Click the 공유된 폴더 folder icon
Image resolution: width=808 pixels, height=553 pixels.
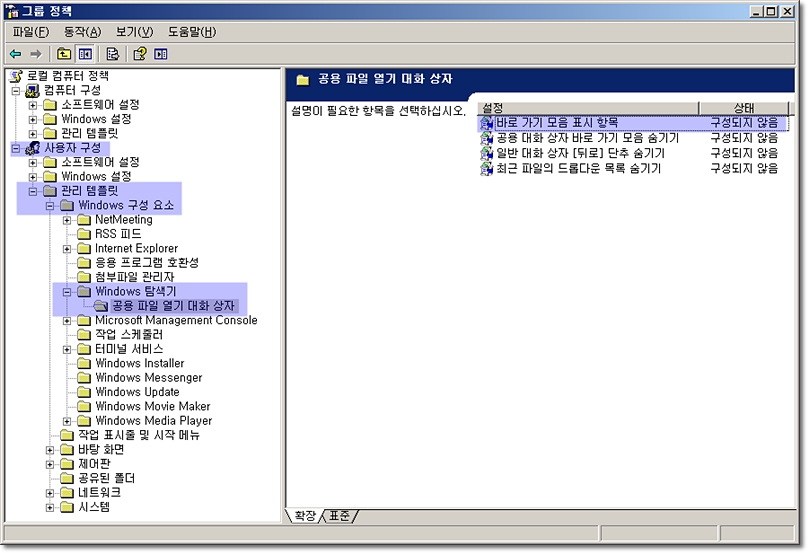(67, 478)
